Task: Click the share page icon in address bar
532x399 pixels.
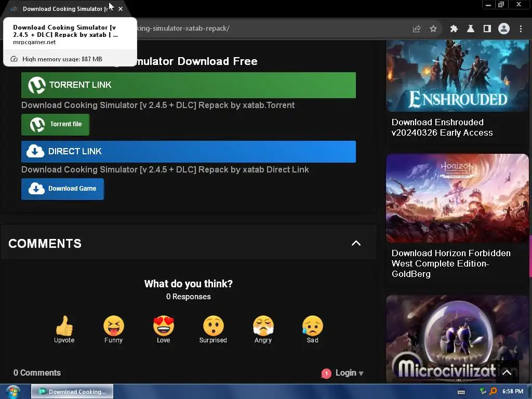Action: [x=417, y=29]
